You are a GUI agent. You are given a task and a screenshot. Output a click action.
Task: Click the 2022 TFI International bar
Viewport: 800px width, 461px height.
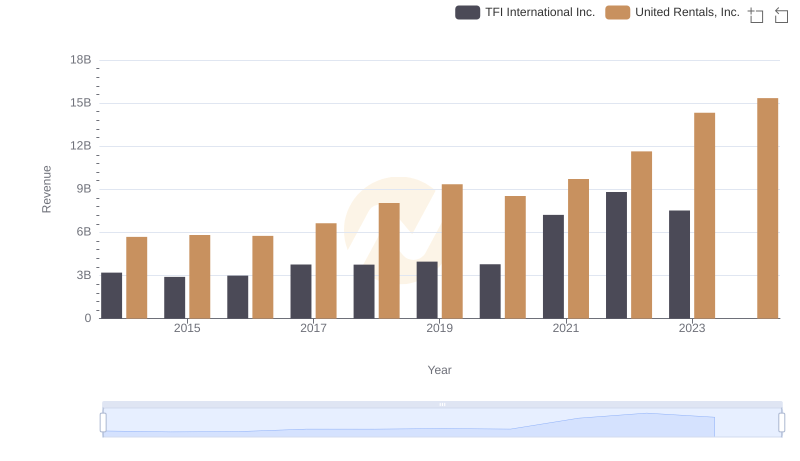point(616,255)
